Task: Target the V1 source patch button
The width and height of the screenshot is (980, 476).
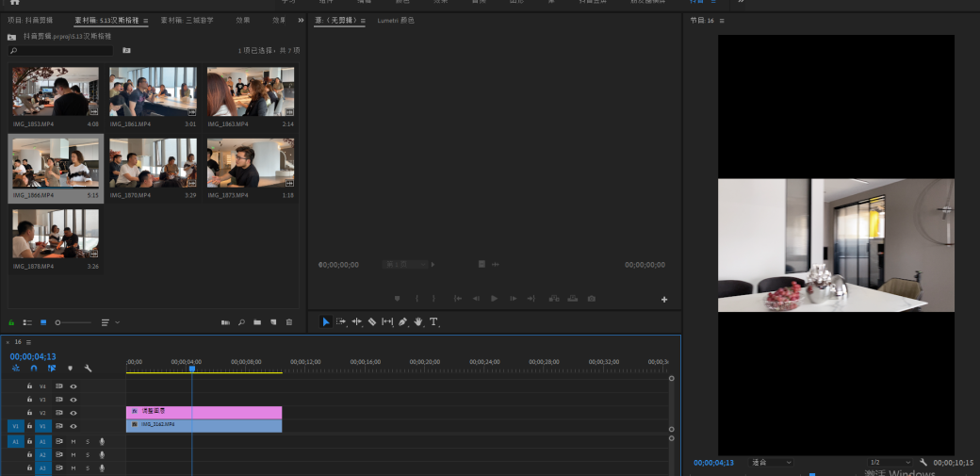Action: click(x=16, y=426)
